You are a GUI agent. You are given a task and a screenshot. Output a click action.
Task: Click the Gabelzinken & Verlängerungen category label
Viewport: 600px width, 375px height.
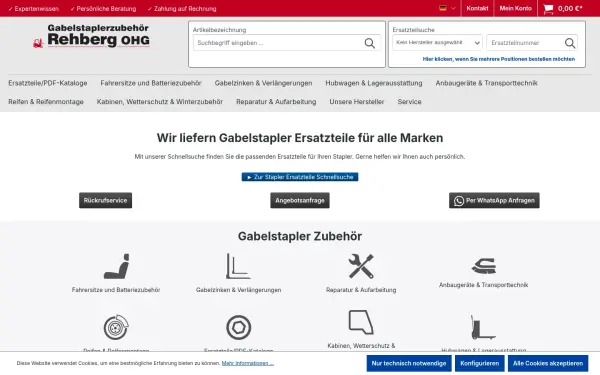(x=238, y=290)
